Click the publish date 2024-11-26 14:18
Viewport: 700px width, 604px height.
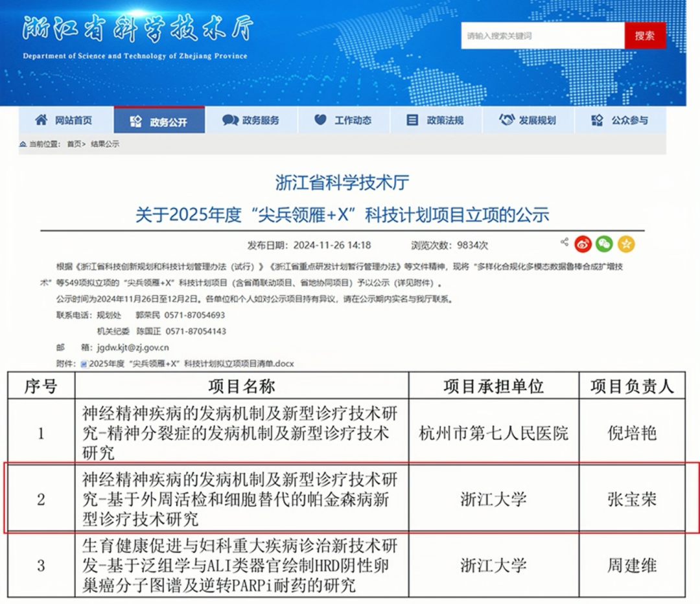(x=332, y=245)
